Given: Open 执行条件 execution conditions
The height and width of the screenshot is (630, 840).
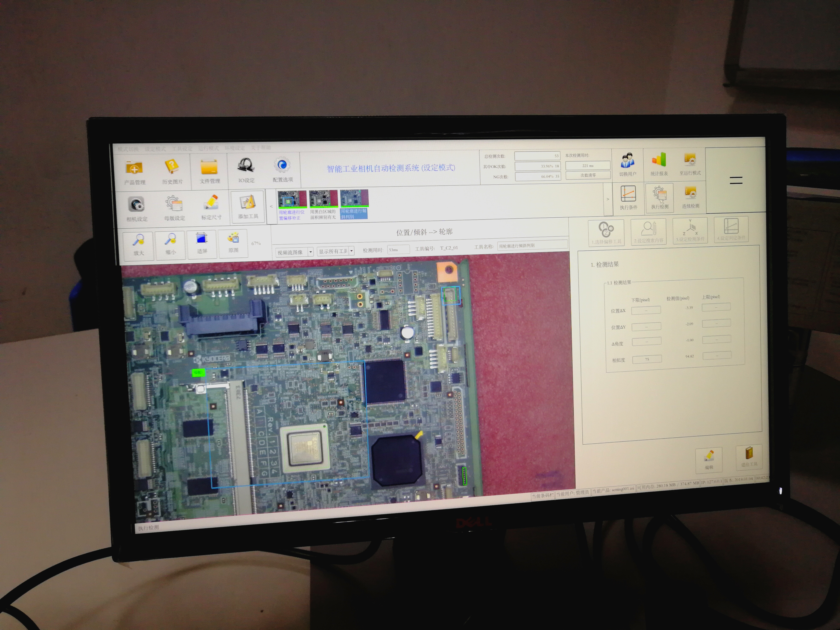Looking at the screenshot, I should tap(628, 198).
